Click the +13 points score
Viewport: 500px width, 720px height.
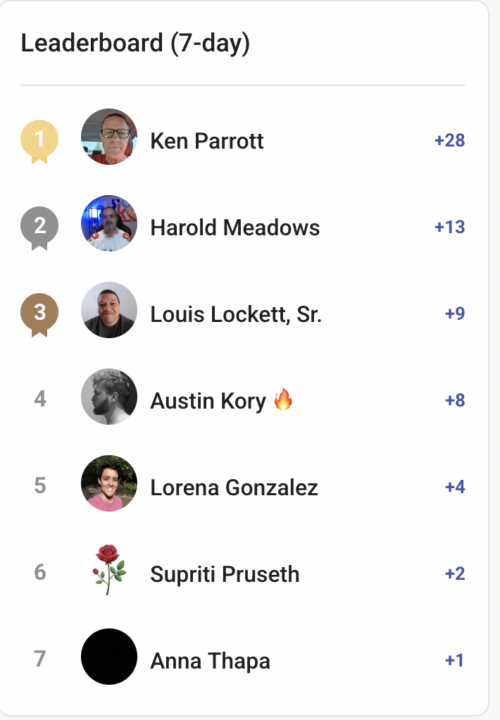pos(449,227)
